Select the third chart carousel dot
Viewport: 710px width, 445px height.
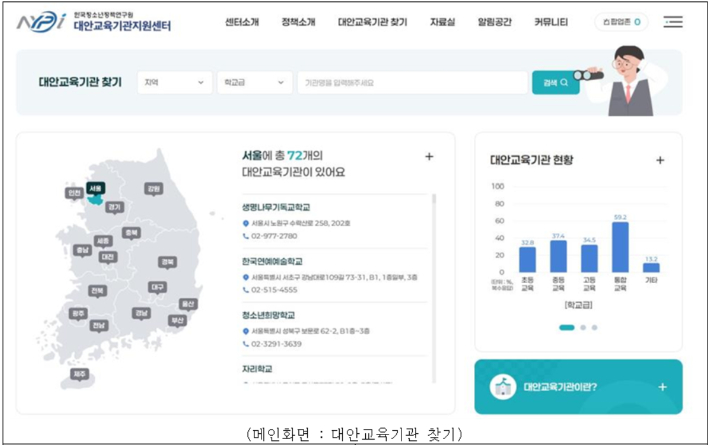pyautogui.click(x=595, y=327)
